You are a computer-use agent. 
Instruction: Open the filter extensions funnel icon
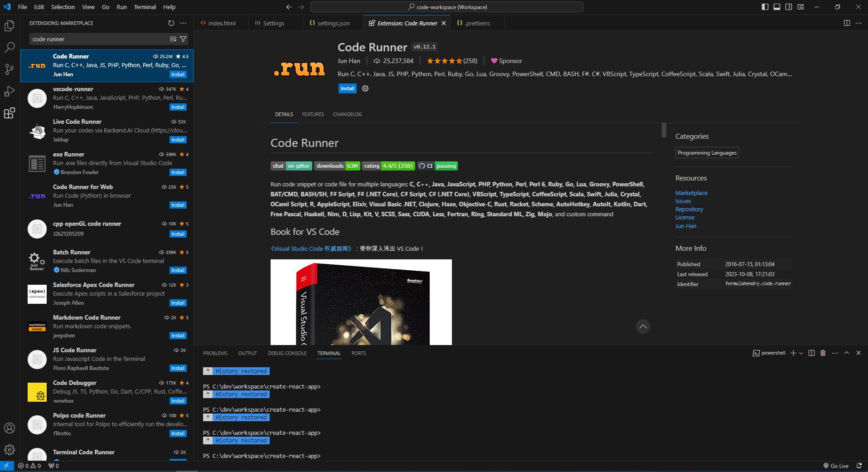click(183, 39)
